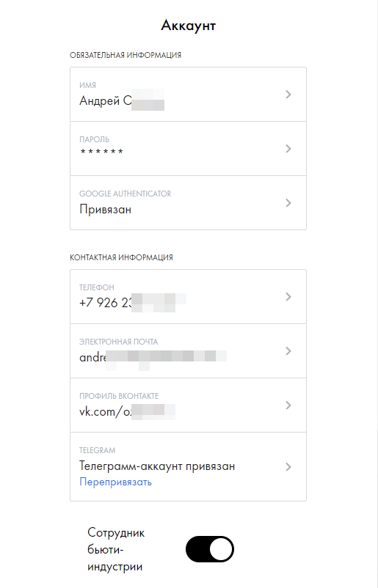Click the Перепривязать link
The width and height of the screenshot is (378, 588).
[x=116, y=482]
